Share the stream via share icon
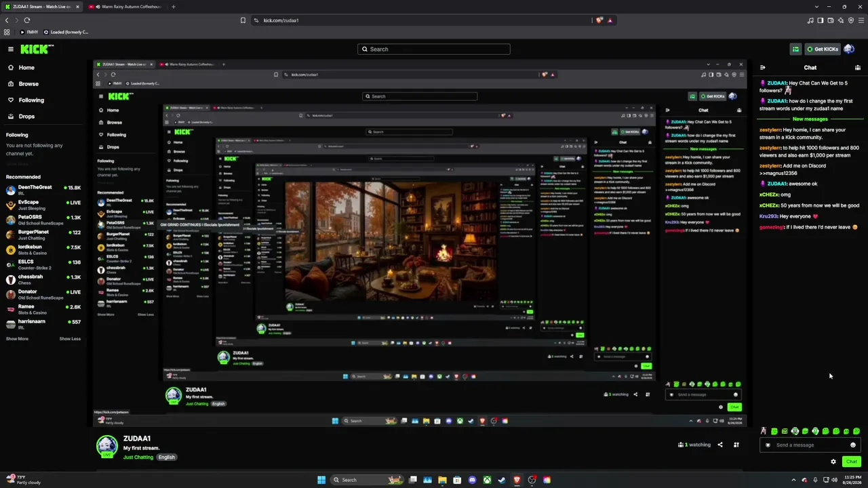Screen dimensions: 868x488 (720, 445)
